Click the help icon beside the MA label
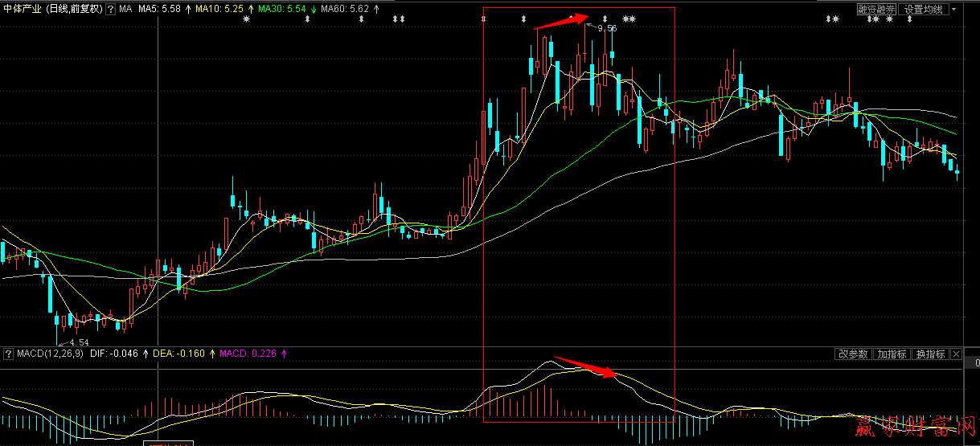Screen dimensions: 980x446 [x=110, y=9]
